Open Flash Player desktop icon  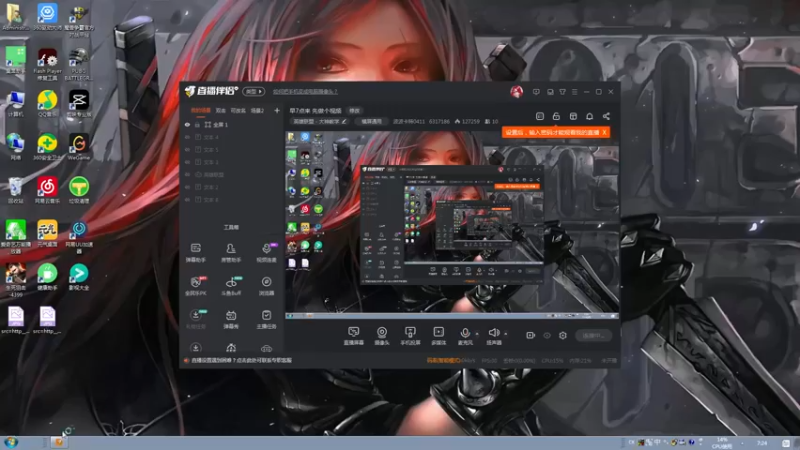47,64
